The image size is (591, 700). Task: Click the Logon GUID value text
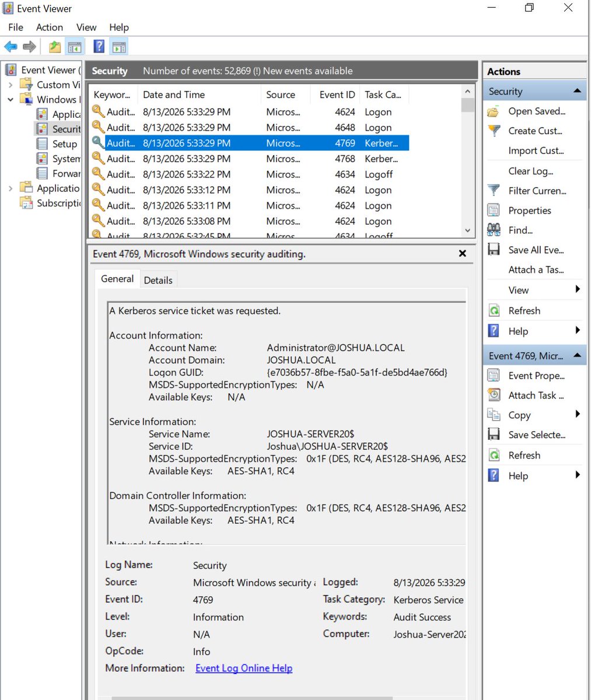click(357, 372)
